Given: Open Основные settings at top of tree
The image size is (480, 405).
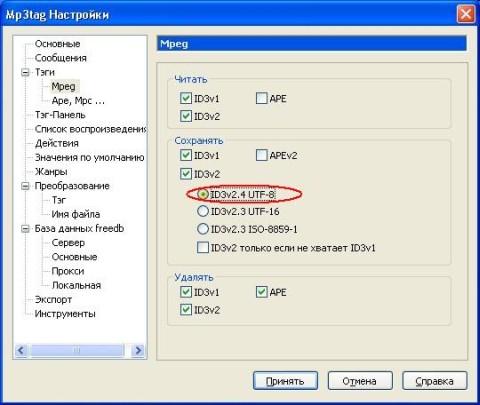Looking at the screenshot, I should click(57, 44).
